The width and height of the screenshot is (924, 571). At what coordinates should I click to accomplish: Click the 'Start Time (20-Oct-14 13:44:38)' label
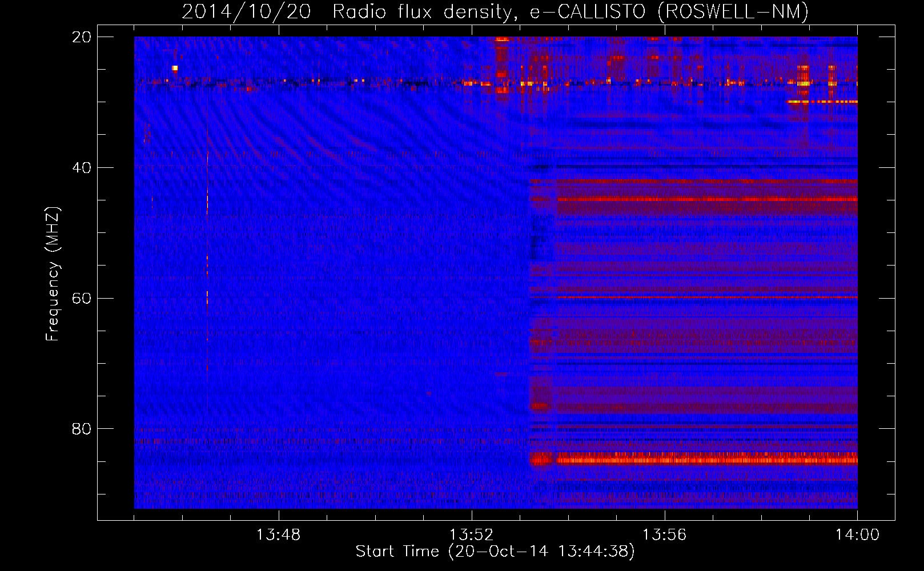[495, 552]
